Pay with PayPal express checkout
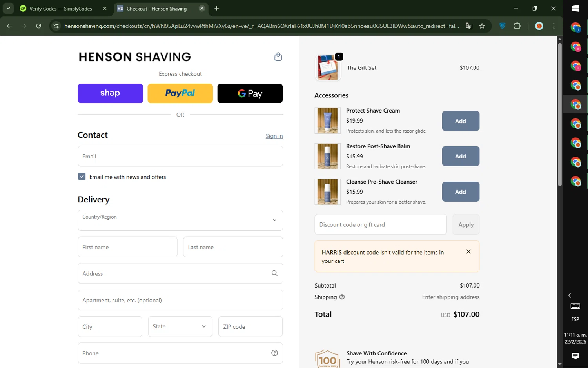The height and width of the screenshot is (368, 588). tap(180, 93)
